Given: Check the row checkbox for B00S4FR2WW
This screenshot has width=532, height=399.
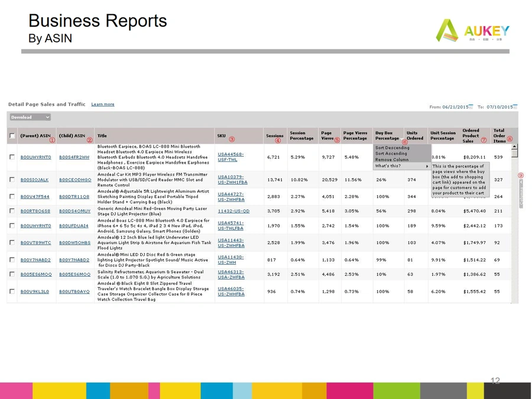Looking at the screenshot, I should [x=12, y=157].
